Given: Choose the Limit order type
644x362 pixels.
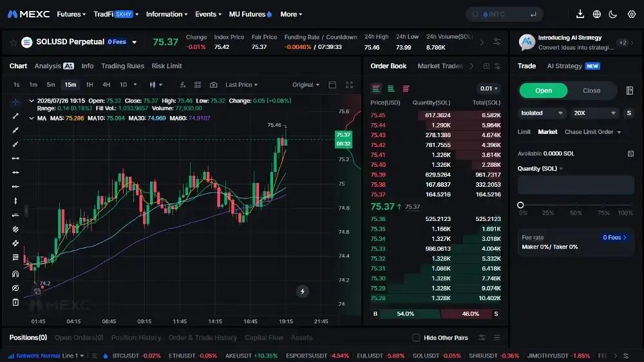Looking at the screenshot, I should point(524,132).
